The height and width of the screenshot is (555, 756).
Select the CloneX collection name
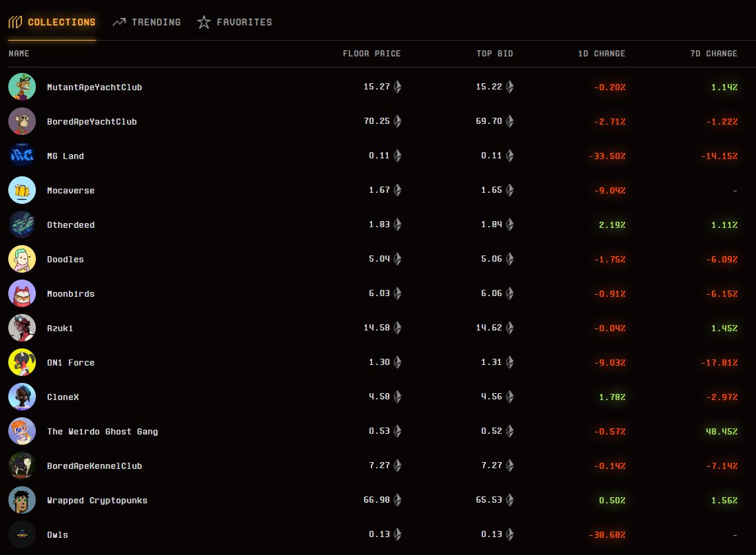63,397
